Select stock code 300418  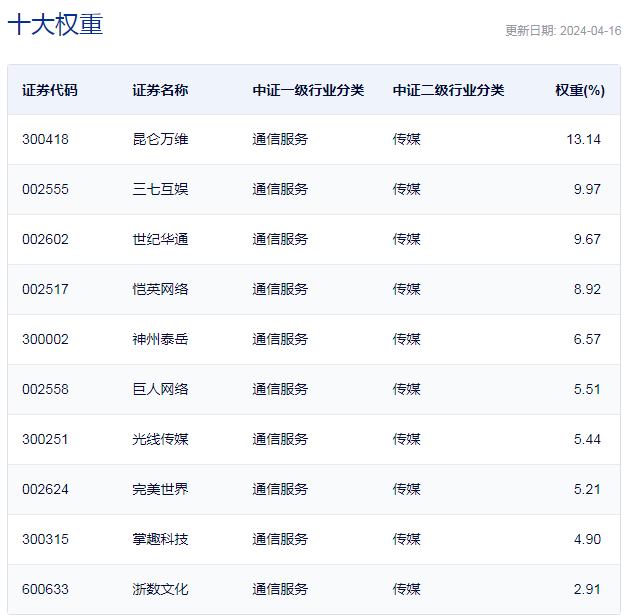coord(45,139)
